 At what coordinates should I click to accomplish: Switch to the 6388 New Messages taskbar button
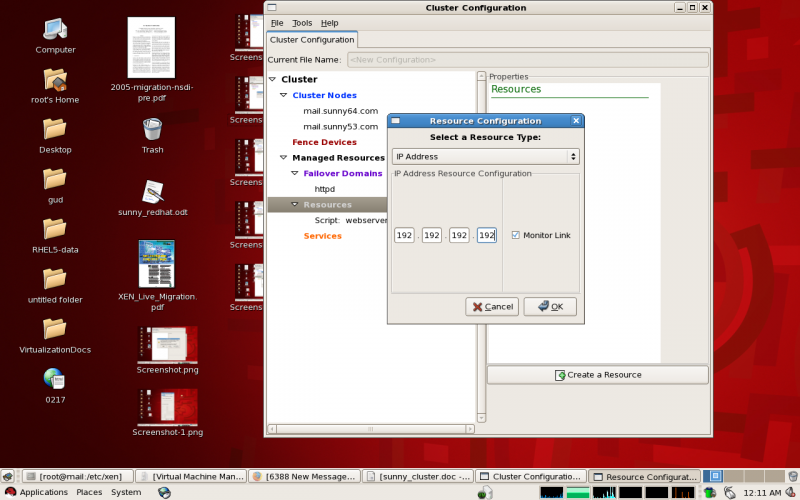coord(305,477)
